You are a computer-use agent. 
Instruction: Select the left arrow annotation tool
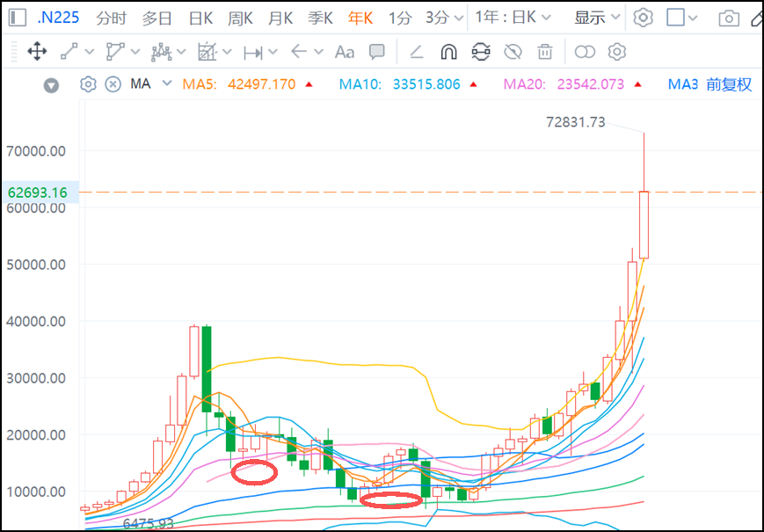pyautogui.click(x=298, y=51)
